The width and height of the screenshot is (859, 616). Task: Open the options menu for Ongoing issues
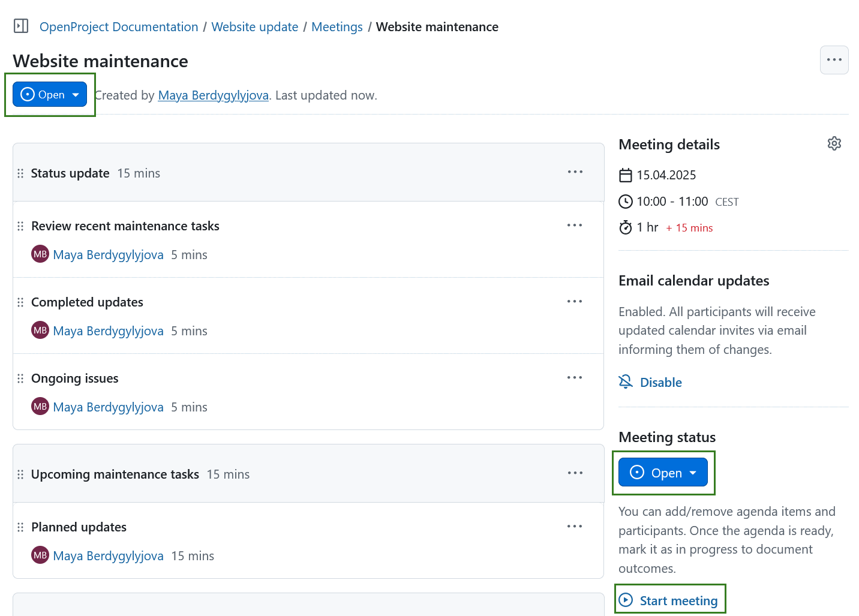[574, 377]
